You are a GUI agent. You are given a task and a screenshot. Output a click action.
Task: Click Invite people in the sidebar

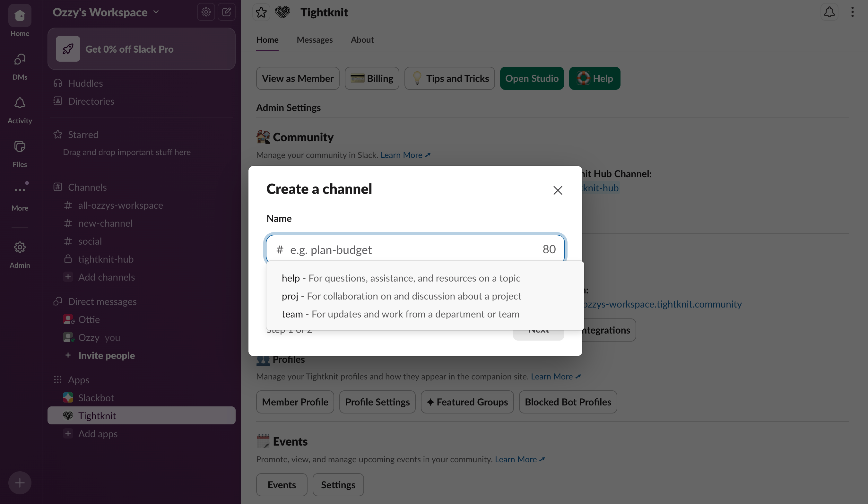click(x=141, y=355)
